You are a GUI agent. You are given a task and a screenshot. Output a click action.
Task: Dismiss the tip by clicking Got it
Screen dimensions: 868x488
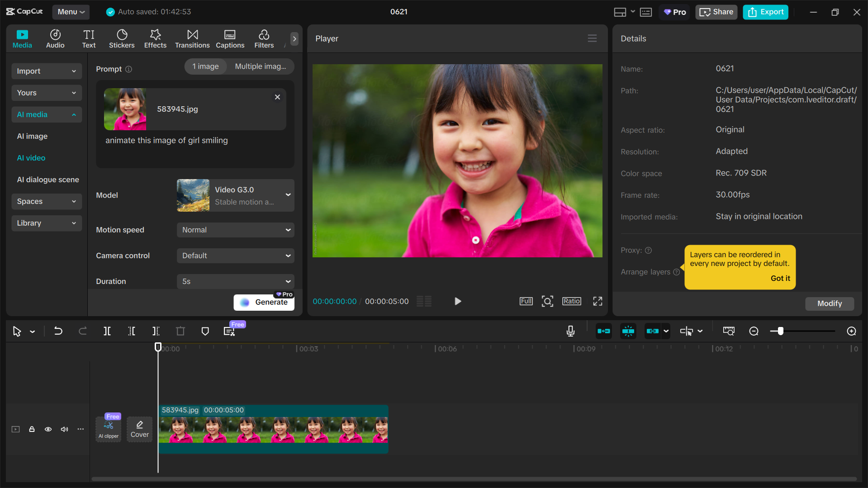[780, 278]
